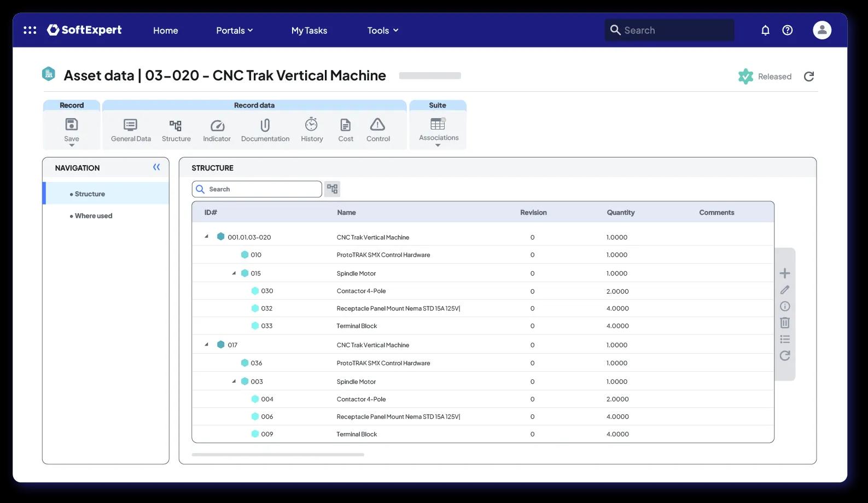Open the History stopwatch section

312,130
